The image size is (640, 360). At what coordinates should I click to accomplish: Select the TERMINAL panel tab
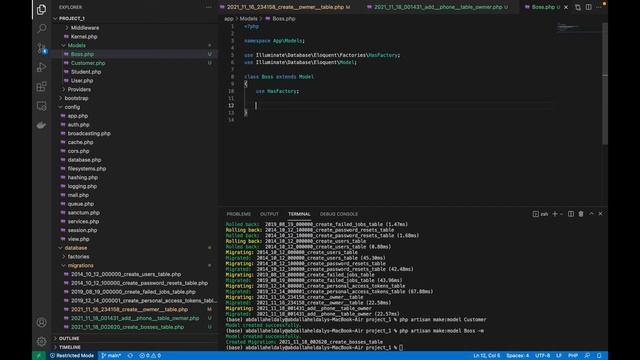(x=299, y=214)
